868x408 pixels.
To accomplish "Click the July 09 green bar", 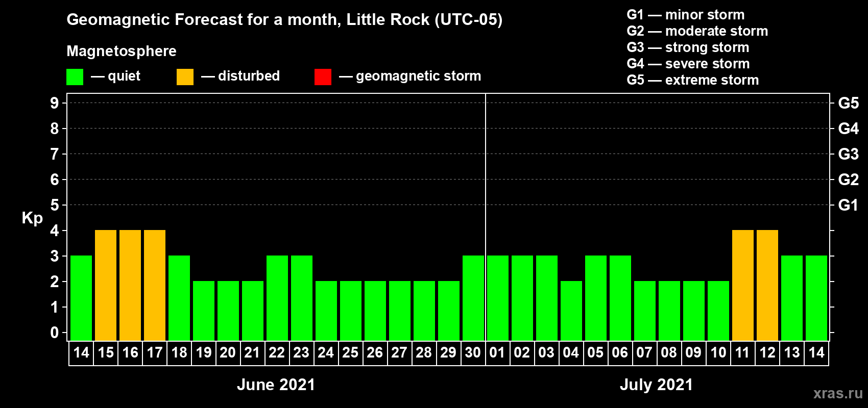I will pyautogui.click(x=694, y=311).
